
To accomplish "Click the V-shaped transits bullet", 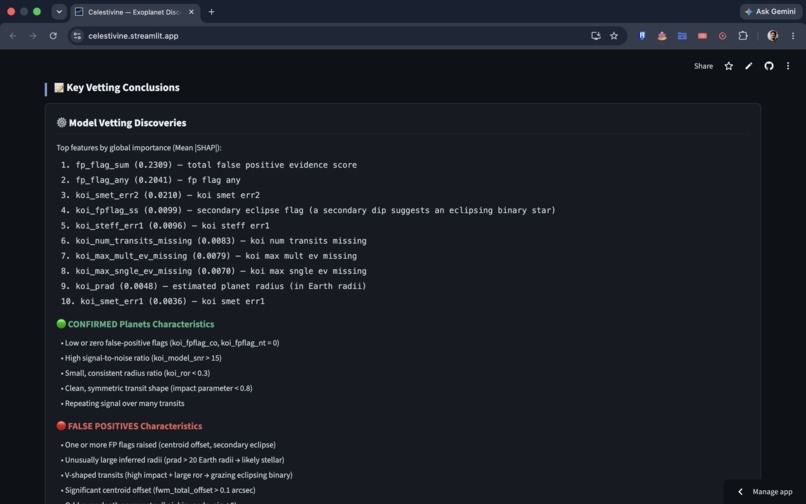I will 176,475.
